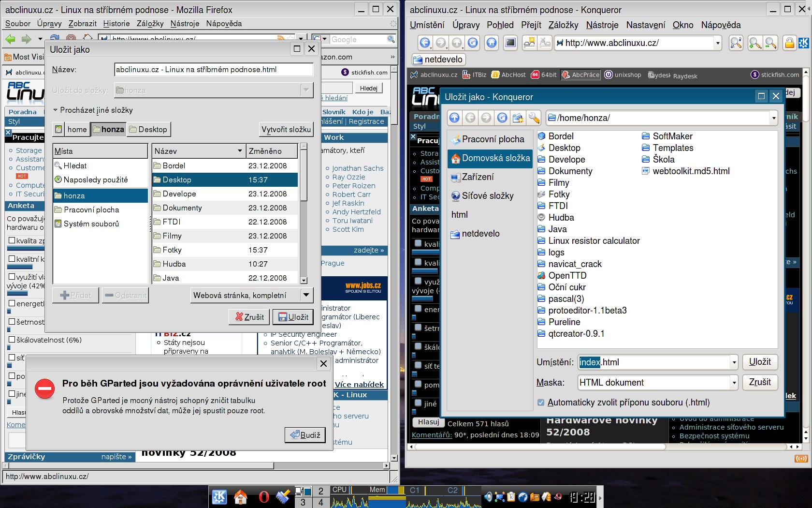Open the Nastavení menu in Konqueror
812x508 pixels.
click(x=645, y=25)
